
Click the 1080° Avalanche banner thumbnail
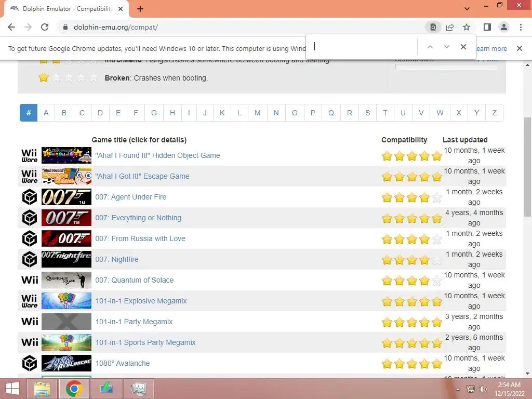click(66, 363)
